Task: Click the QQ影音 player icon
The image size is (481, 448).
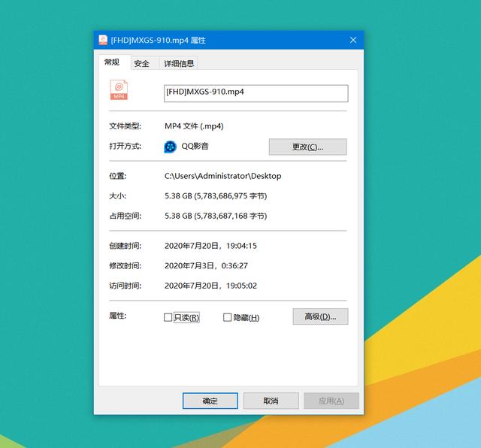Action: (171, 147)
